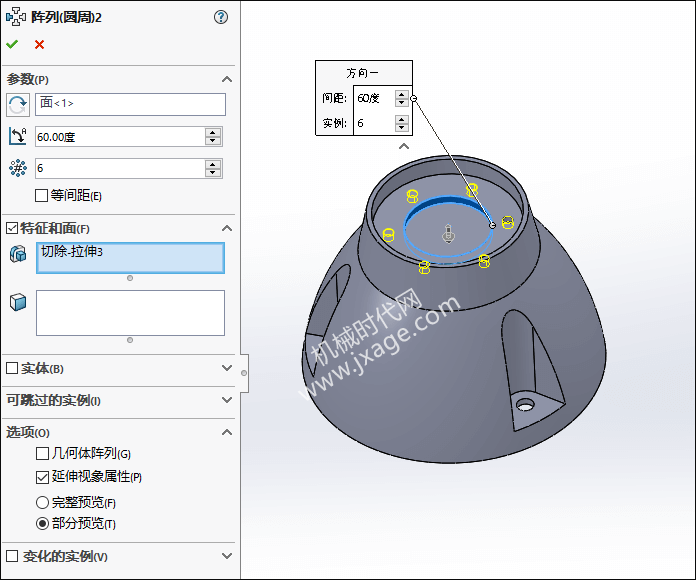696x580 pixels.
Task: Uncheck 延伸视象属性 option
Action: pyautogui.click(x=42, y=477)
